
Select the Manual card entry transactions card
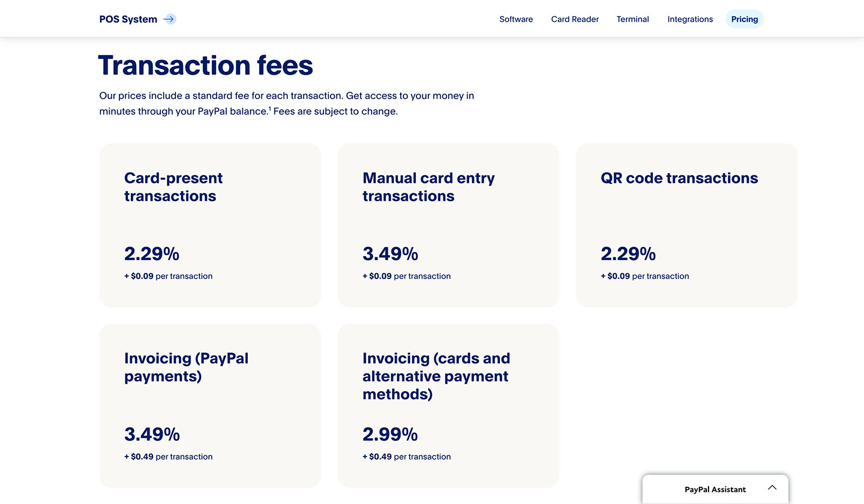[x=448, y=225]
